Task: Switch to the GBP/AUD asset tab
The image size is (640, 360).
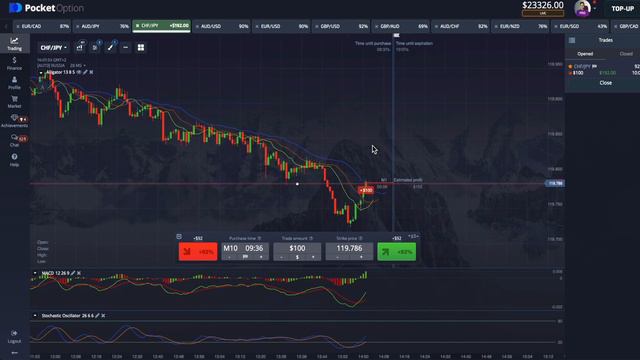Action: click(x=401, y=26)
